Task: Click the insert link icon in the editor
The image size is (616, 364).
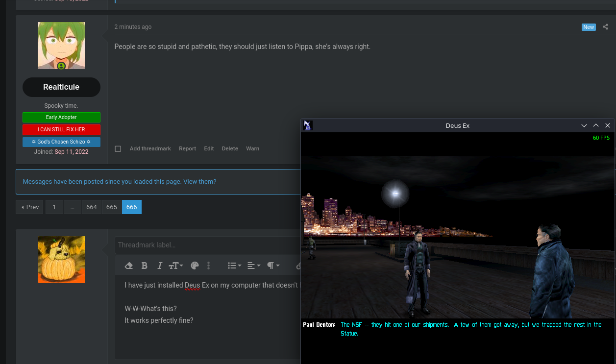Action: (298, 266)
